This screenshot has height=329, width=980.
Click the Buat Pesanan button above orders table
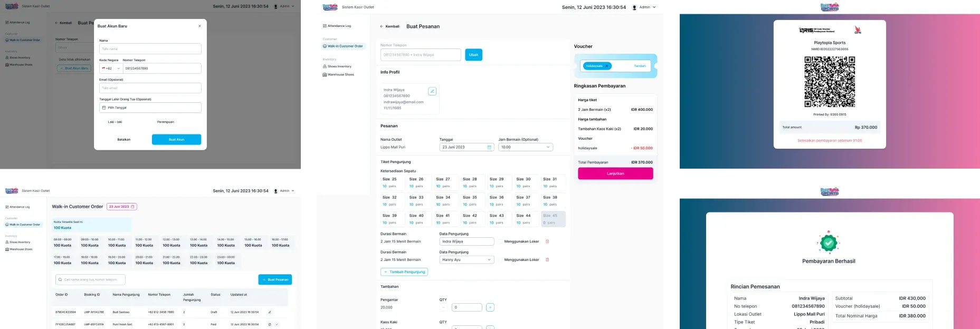pos(275,279)
